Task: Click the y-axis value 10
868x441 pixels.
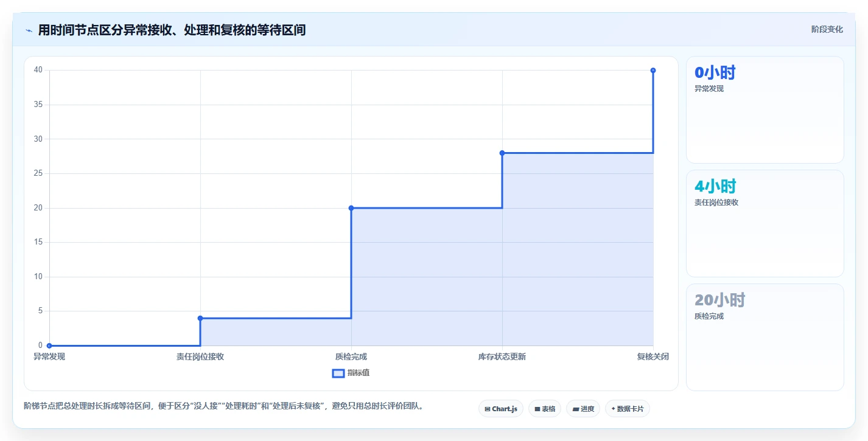Action: click(38, 277)
